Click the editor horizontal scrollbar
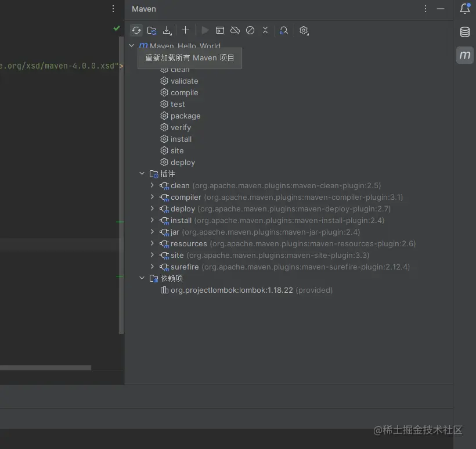Screen dimensions: 476x449 45,368
